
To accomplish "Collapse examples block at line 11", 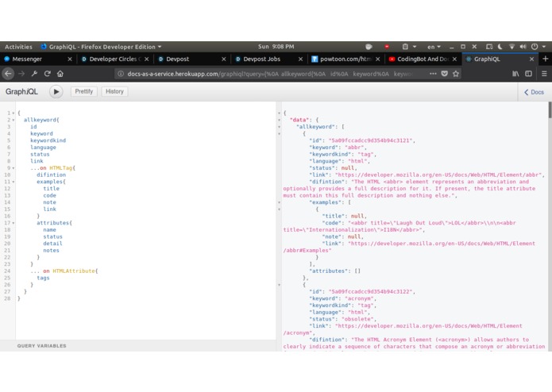I will pyautogui.click(x=14, y=182).
